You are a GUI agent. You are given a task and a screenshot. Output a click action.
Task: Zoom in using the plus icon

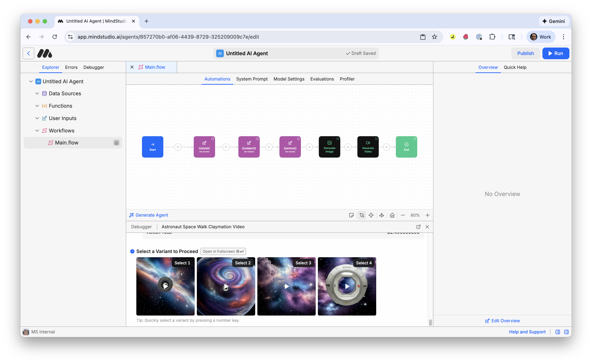pos(427,215)
